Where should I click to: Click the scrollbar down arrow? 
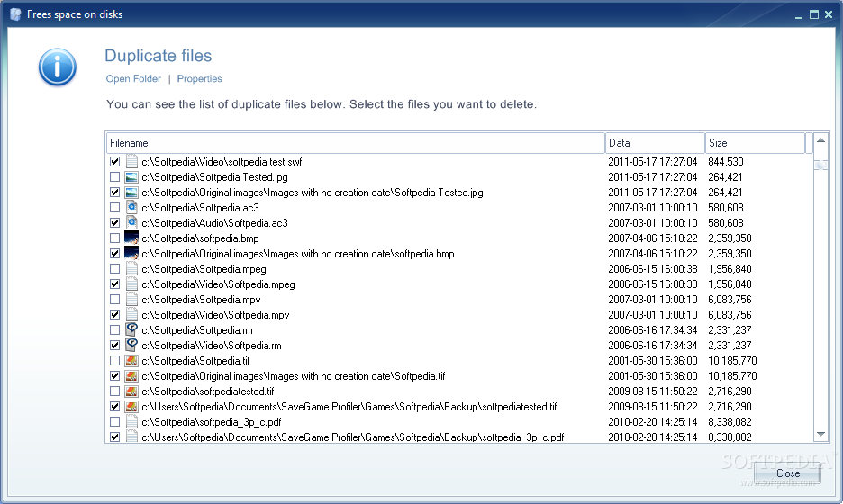tap(821, 434)
